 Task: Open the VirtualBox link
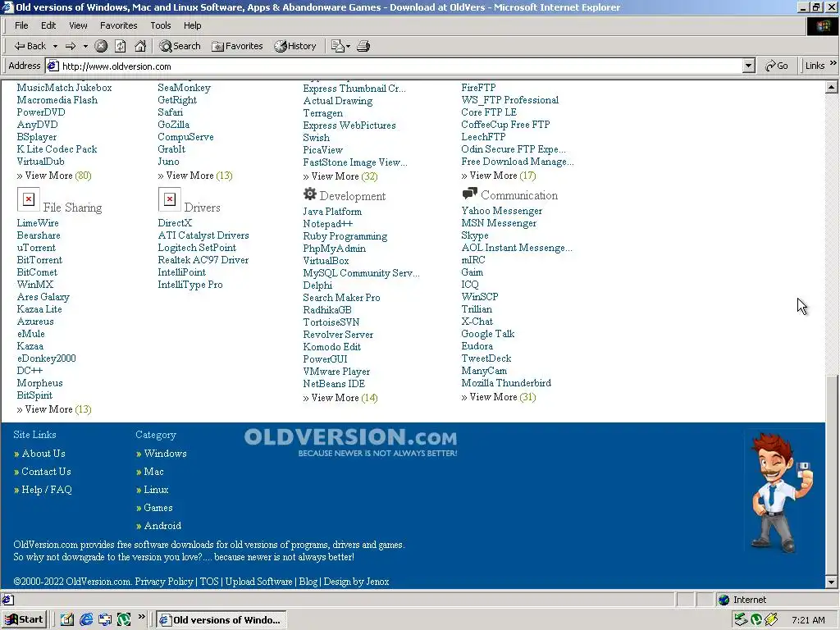tap(326, 261)
